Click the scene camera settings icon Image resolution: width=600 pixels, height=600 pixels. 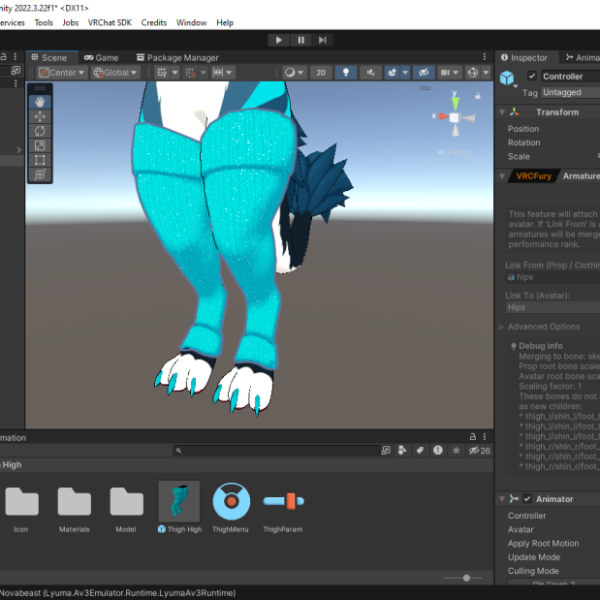coord(445,72)
